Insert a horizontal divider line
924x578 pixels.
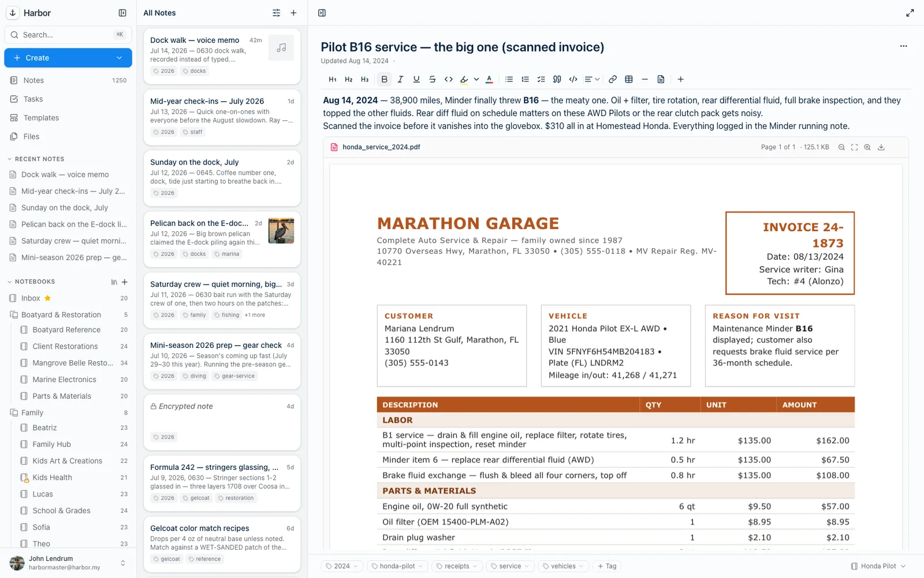coord(645,79)
